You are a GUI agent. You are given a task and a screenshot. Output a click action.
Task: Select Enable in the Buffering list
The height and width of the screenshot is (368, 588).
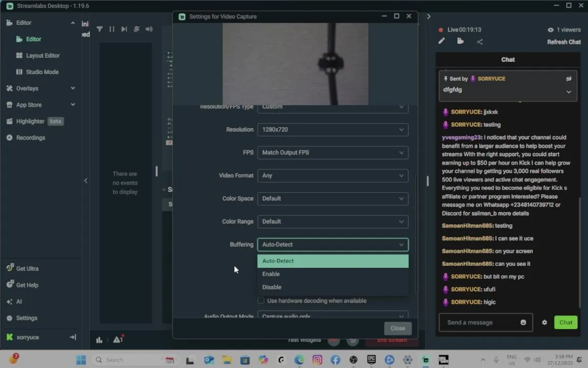pyautogui.click(x=333, y=274)
